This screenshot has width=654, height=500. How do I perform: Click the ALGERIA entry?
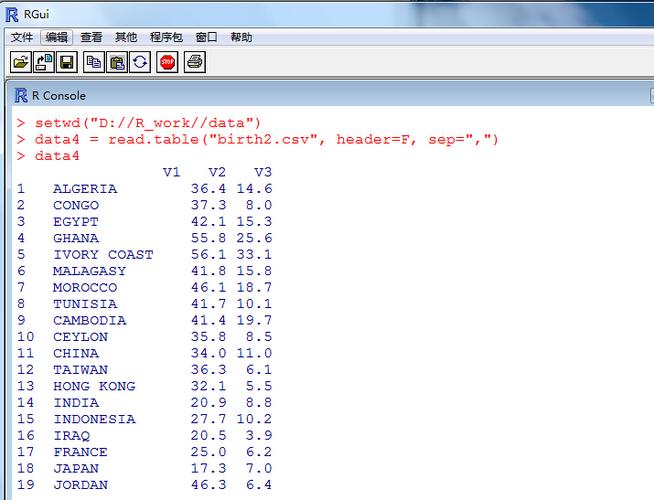pyautogui.click(x=85, y=188)
